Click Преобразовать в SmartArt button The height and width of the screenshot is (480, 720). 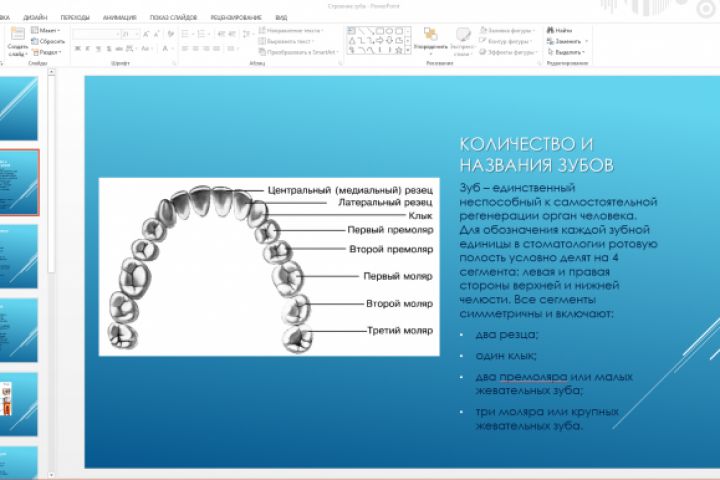click(x=298, y=52)
